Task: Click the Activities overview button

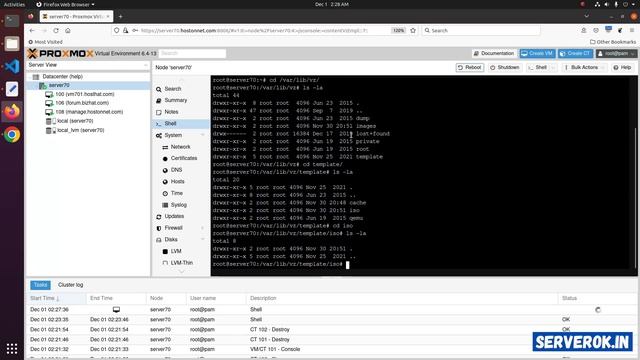Action: 14,4
